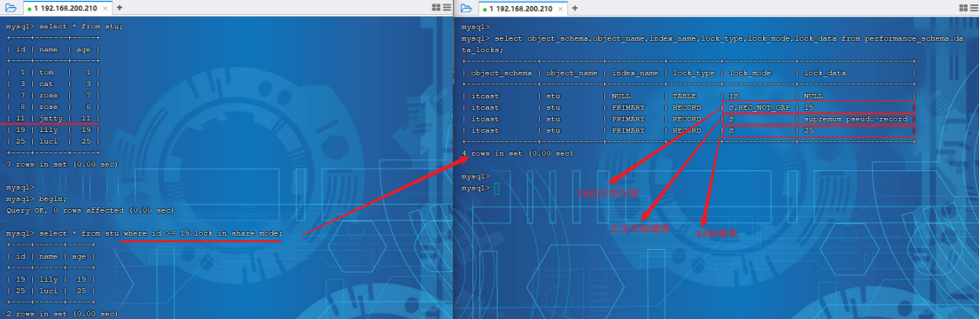980x319 pixels.
Task: Click the begin; command line in left terminal
Action: tap(36, 198)
